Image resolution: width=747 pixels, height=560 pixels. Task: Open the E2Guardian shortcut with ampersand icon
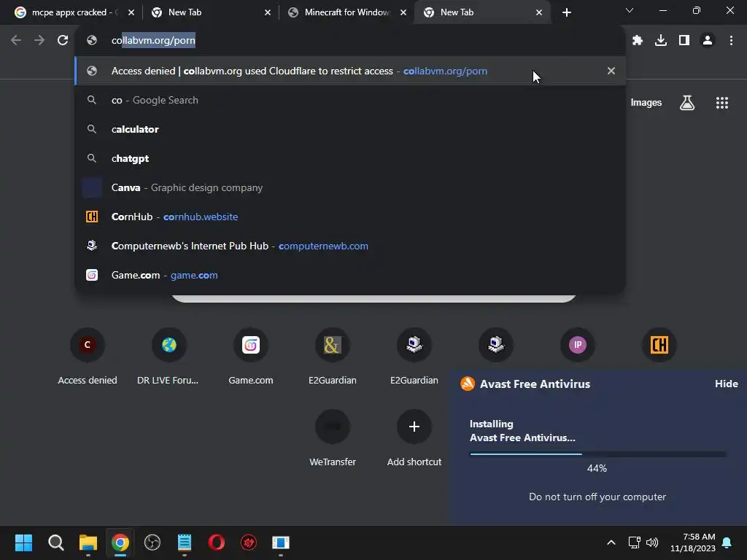(x=333, y=357)
